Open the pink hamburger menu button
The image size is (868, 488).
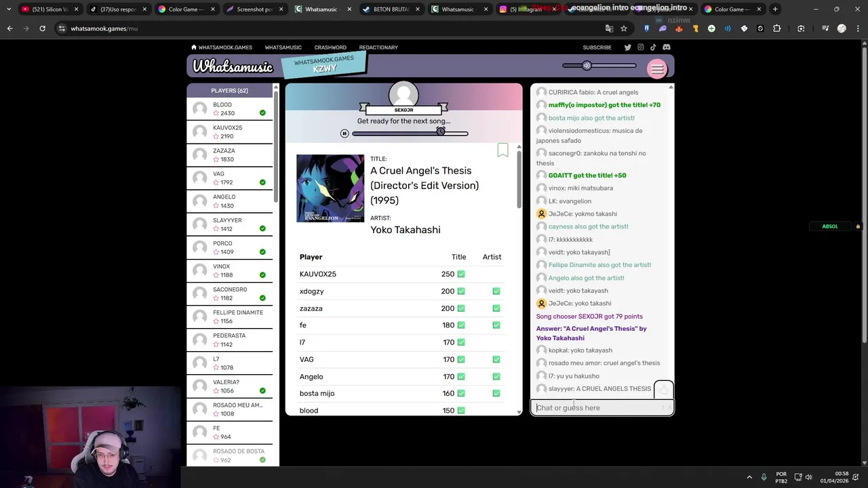click(657, 68)
